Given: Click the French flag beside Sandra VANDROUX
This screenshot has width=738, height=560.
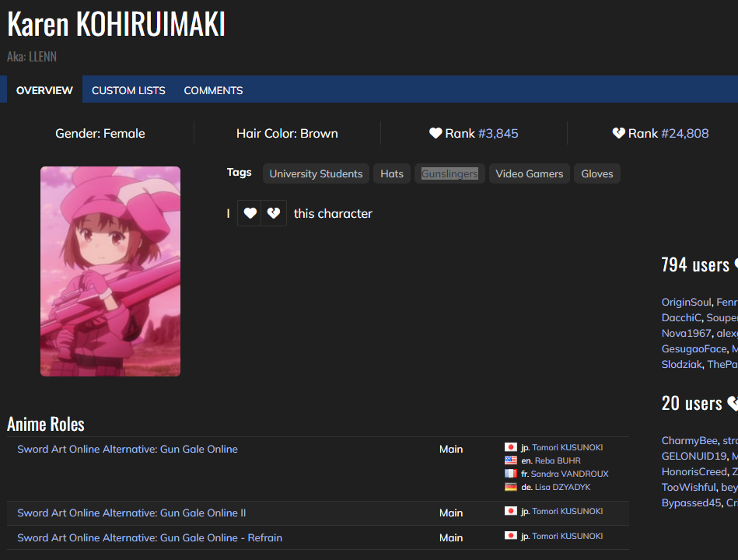Looking at the screenshot, I should coord(511,474).
